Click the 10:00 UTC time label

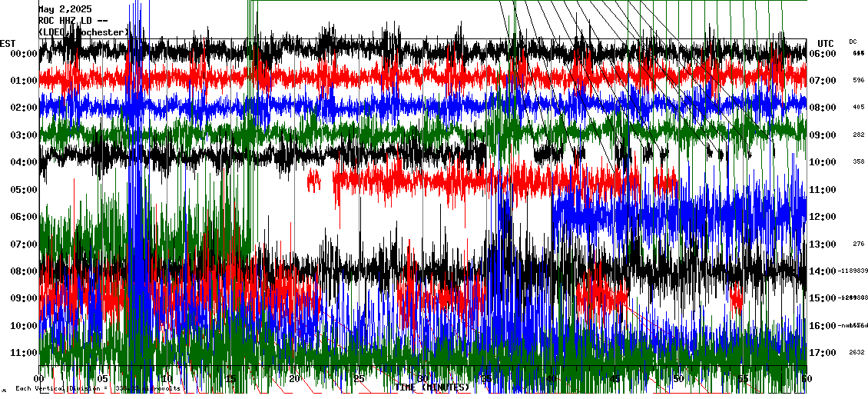pyautogui.click(x=823, y=162)
